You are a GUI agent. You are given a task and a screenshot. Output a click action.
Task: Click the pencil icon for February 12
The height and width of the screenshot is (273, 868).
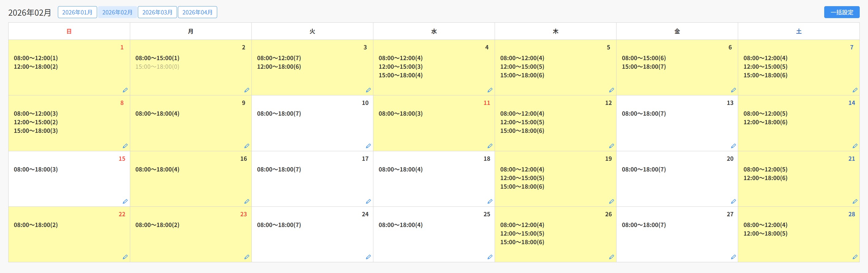[x=611, y=146]
